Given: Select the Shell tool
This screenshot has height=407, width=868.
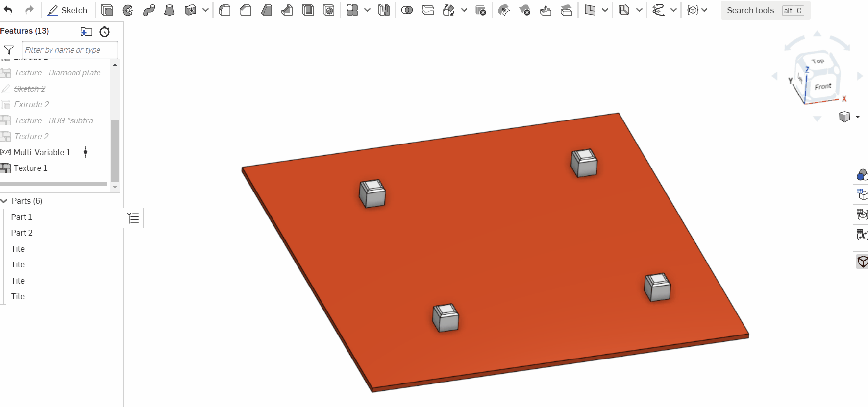Looking at the screenshot, I should coord(308,10).
